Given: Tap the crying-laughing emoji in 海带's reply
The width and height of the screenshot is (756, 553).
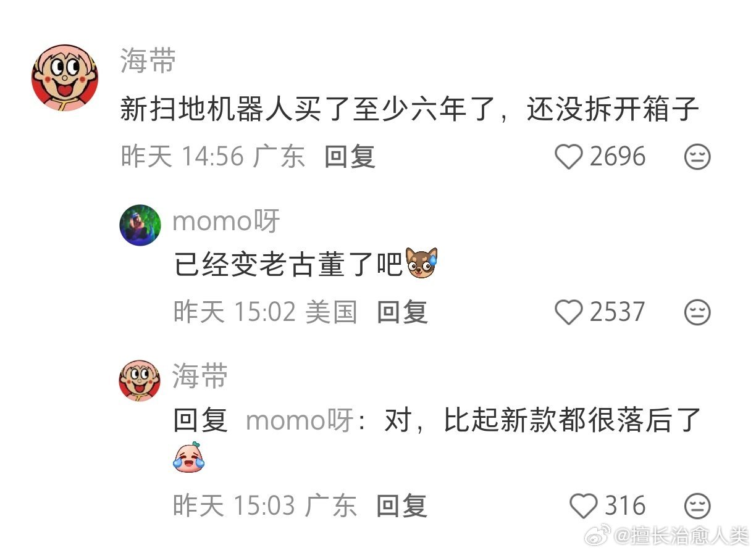Looking at the screenshot, I should click(188, 457).
